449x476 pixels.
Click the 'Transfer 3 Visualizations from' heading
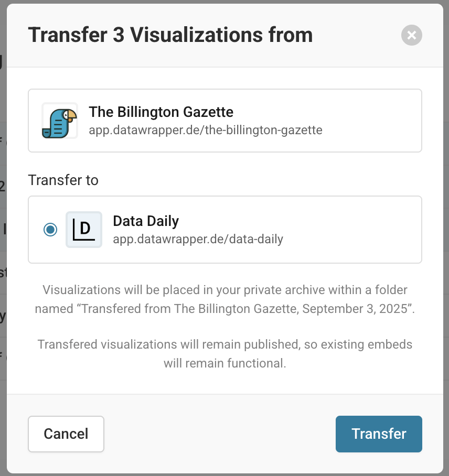[x=170, y=35]
